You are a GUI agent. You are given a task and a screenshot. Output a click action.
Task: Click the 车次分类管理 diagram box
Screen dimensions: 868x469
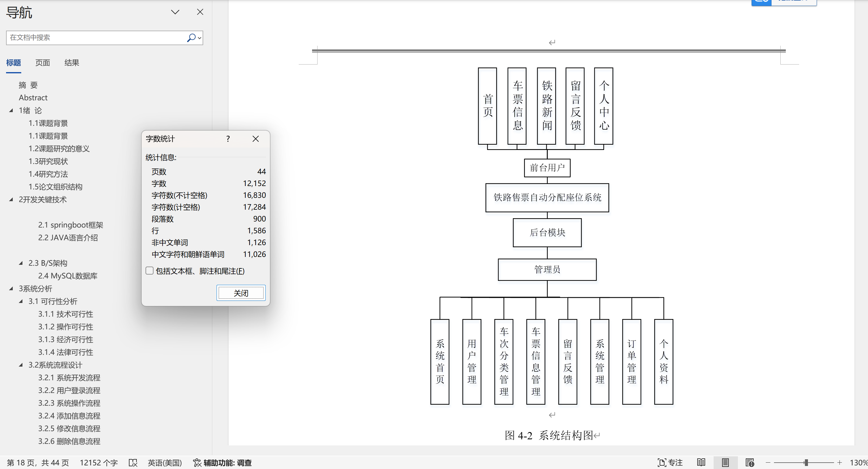point(504,362)
